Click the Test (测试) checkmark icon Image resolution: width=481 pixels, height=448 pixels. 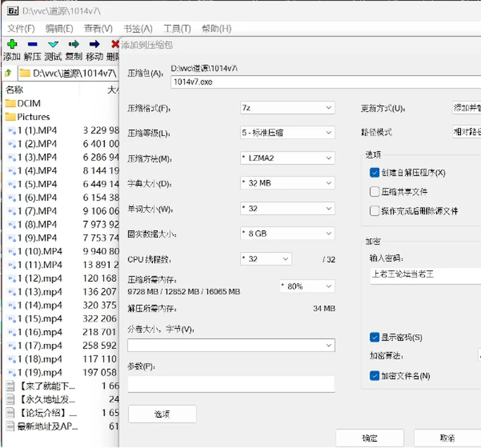[x=53, y=44]
